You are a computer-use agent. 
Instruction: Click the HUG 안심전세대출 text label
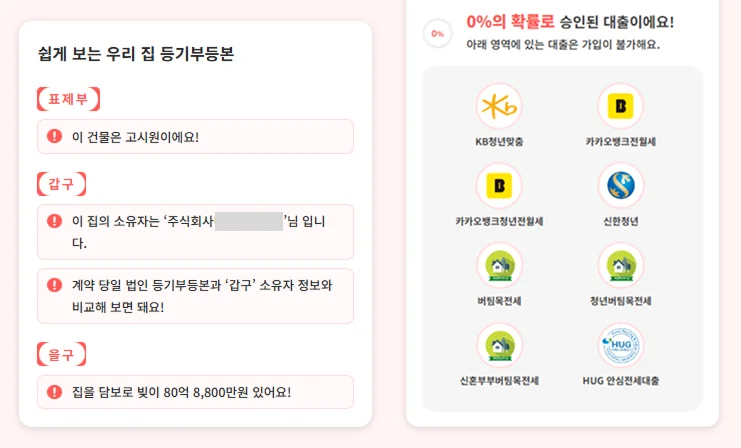[620, 381]
